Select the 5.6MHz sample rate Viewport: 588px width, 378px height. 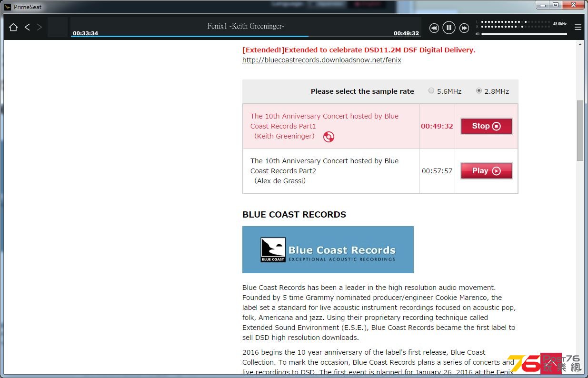click(431, 91)
